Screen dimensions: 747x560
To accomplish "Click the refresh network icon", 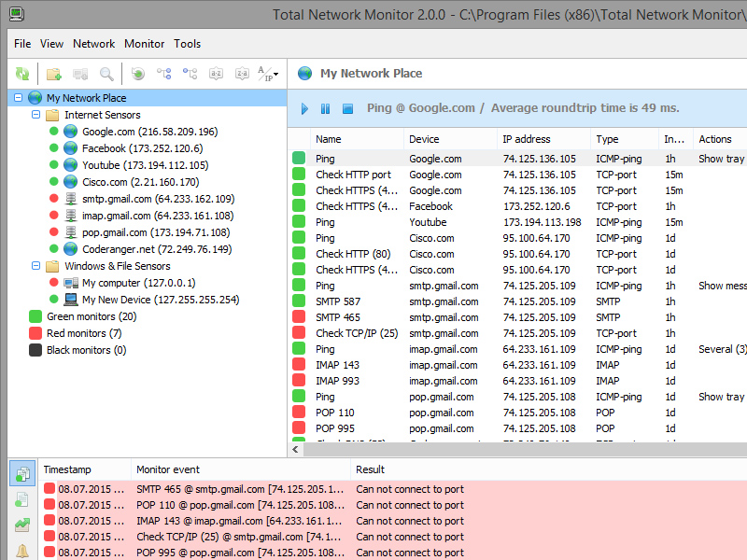I will click(x=21, y=74).
